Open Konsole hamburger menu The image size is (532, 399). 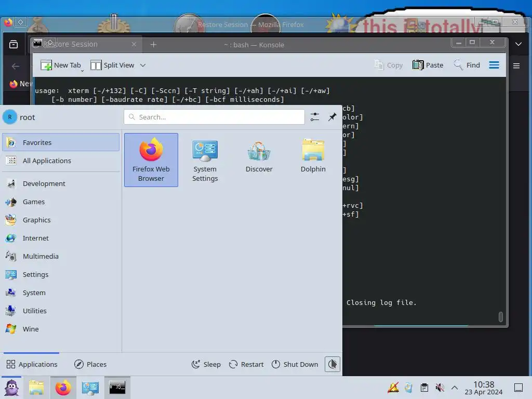(494, 65)
